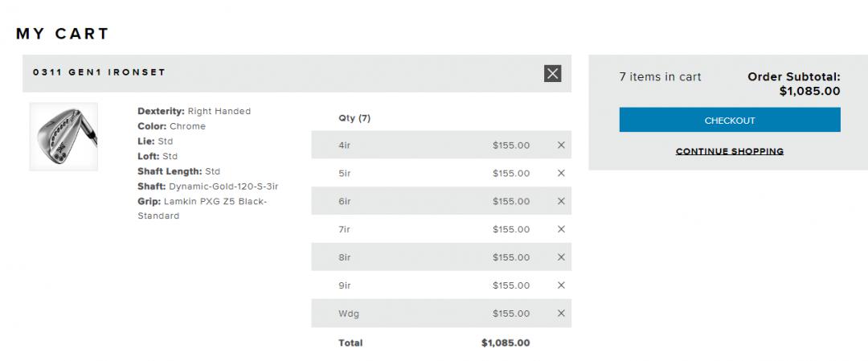
Task: Delete the 8ir iron line item
Action: pos(561,257)
